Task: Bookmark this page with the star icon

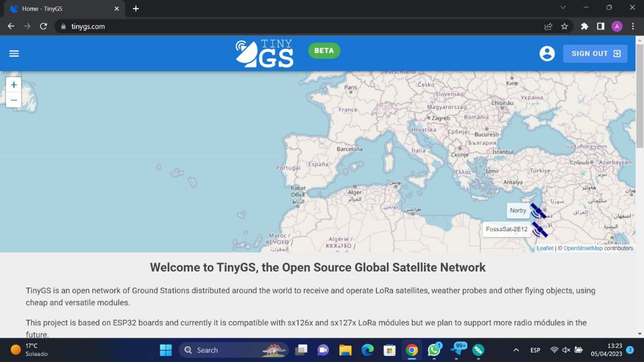Action: point(565,26)
